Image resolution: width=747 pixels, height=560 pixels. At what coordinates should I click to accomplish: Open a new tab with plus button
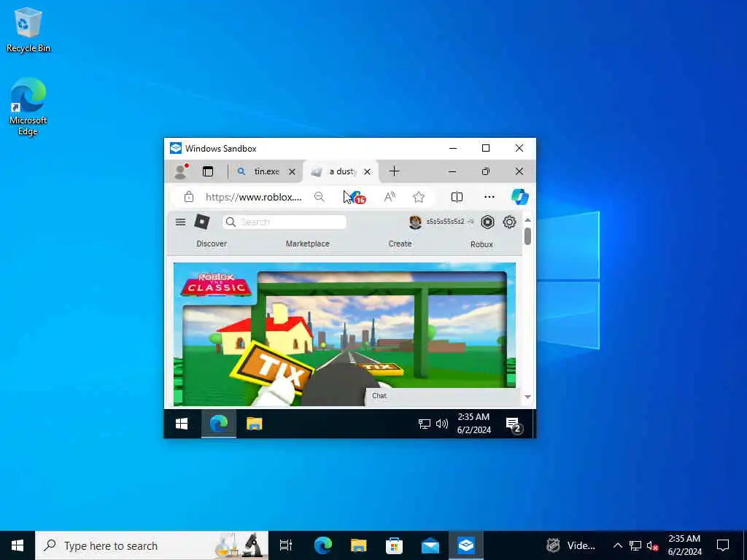click(394, 171)
